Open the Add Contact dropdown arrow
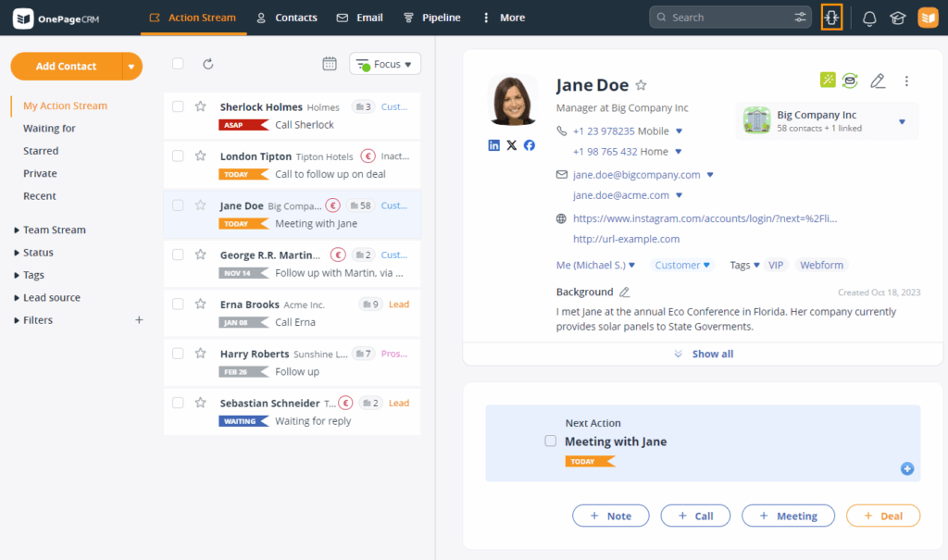Screen dimensions: 948x560 (x=132, y=67)
